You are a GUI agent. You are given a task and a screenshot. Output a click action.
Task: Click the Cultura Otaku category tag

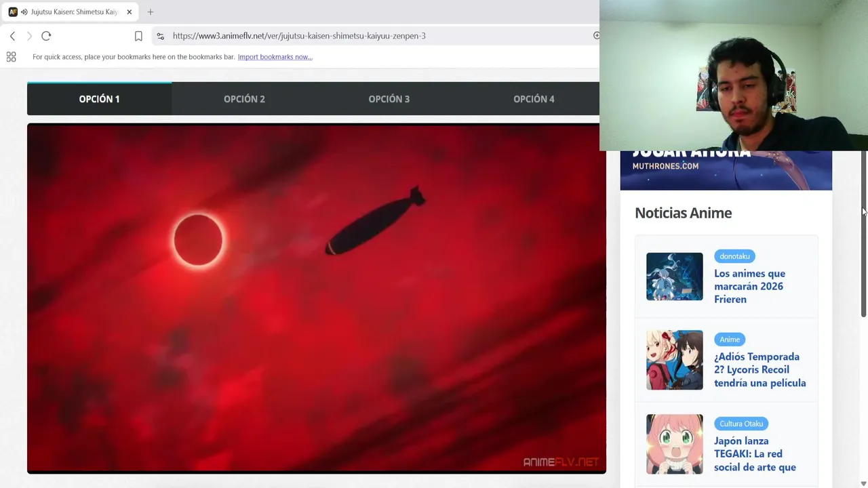coord(741,424)
